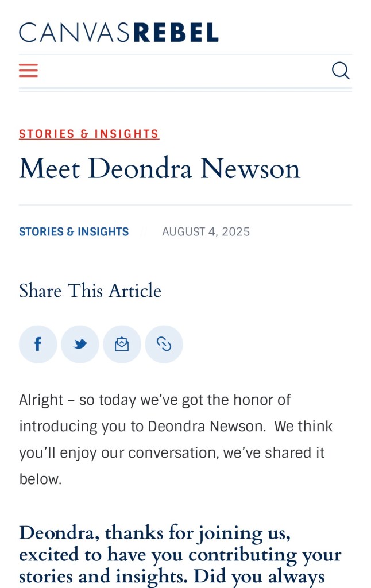371x588 pixels.
Task: Share the article via email icon
Action: pos(122,345)
